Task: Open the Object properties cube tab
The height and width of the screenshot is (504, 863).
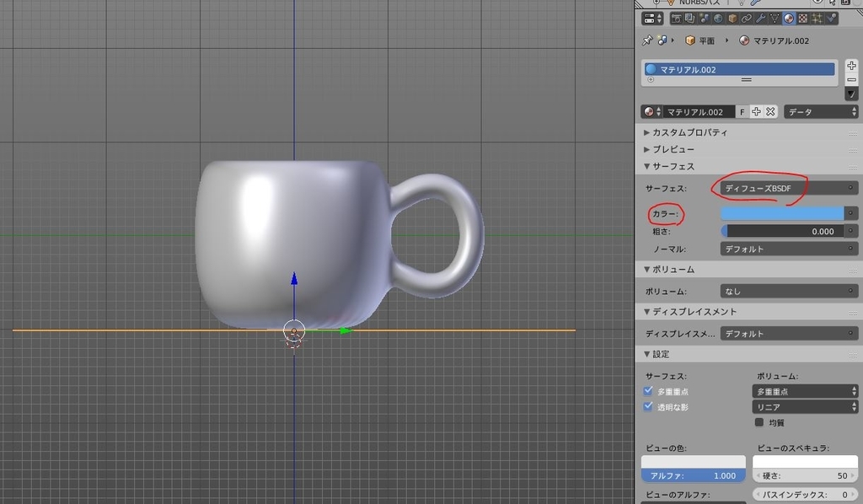Action: point(732,19)
